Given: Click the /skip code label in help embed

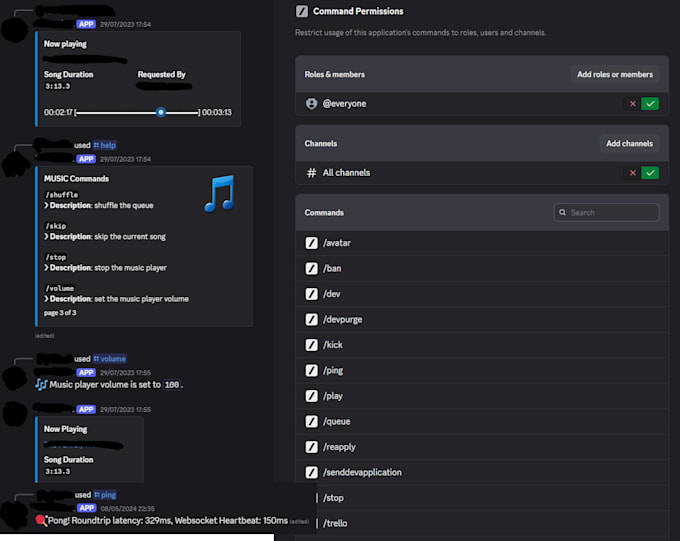Looking at the screenshot, I should (56, 226).
